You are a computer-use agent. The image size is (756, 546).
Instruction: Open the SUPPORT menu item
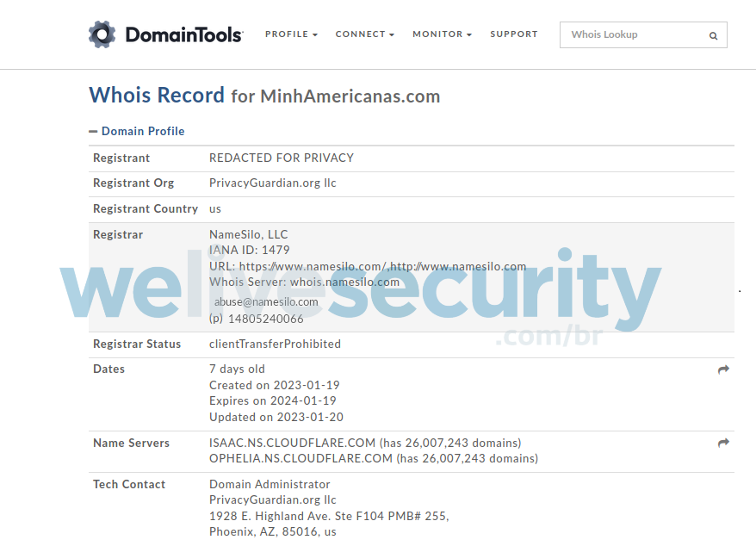pyautogui.click(x=513, y=34)
